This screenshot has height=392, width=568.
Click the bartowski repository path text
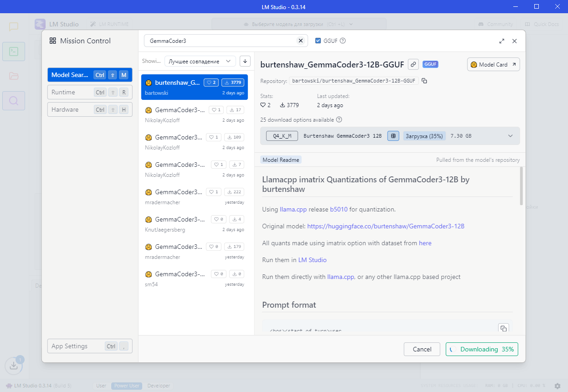point(354,81)
